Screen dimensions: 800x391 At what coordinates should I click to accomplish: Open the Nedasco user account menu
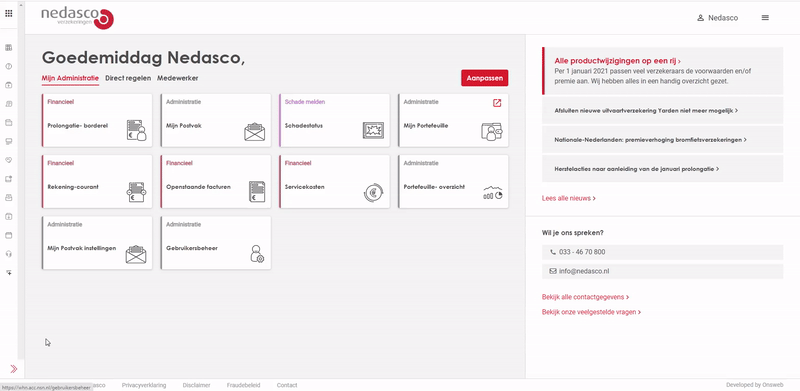717,18
